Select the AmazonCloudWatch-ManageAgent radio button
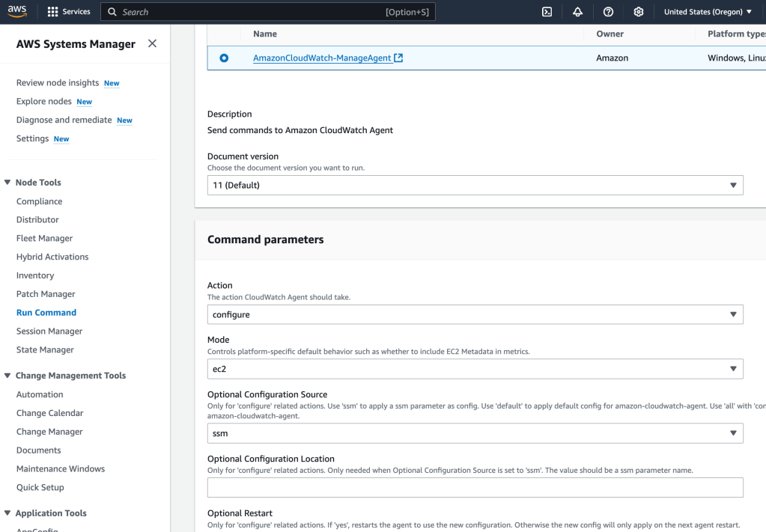Screen dimensions: 766x532 [x=224, y=58]
